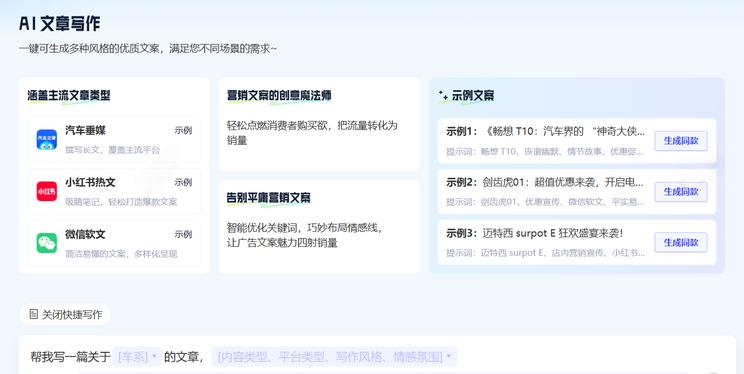The width and height of the screenshot is (744, 374).
Task: Click 提示词 line under 示例3
Action: (545, 253)
